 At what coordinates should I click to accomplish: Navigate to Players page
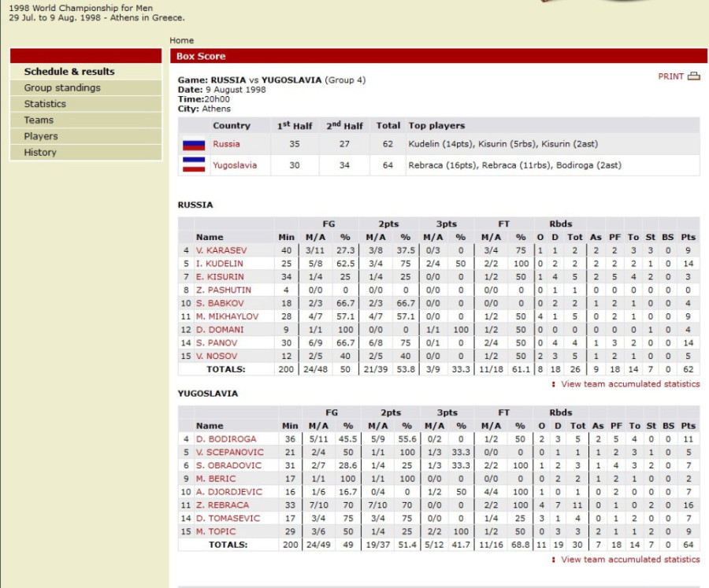click(x=41, y=136)
